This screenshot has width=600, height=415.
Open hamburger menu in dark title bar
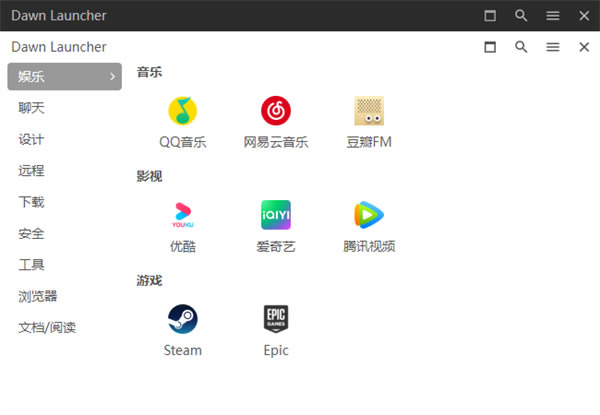[553, 16]
